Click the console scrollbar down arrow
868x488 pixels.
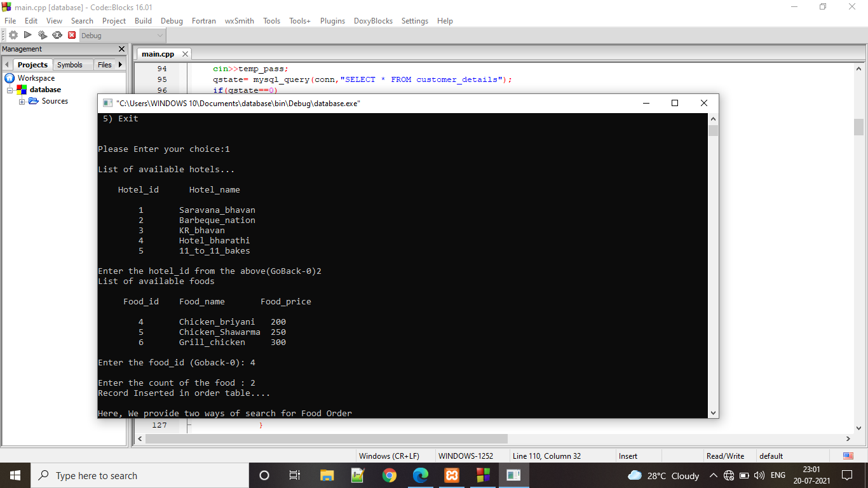pos(713,412)
